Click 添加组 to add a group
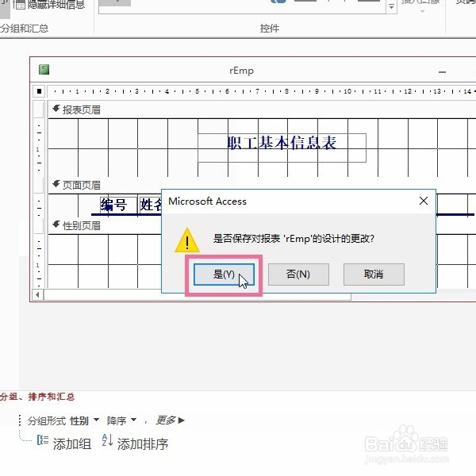Viewport: 476px width, 476px height. 64,443
